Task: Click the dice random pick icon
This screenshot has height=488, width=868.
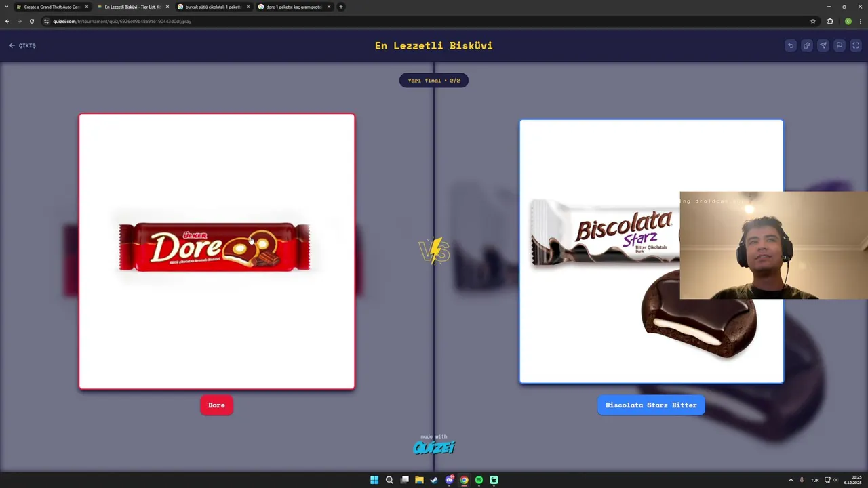Action: pyautogui.click(x=806, y=45)
